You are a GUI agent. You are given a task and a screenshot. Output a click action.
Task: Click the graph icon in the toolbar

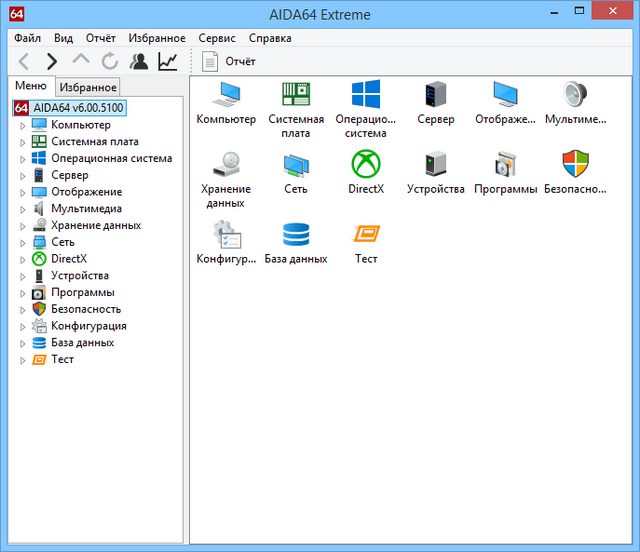coord(168,62)
